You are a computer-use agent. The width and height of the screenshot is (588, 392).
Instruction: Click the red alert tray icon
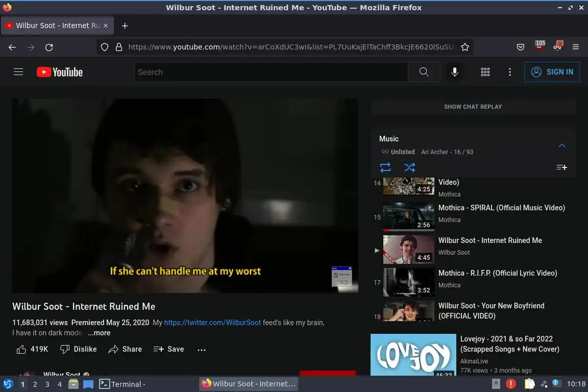tap(511, 384)
